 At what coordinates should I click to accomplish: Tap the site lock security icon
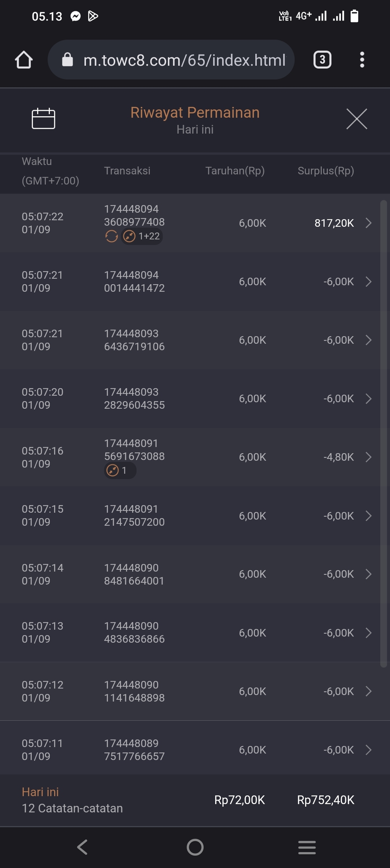pos(68,60)
